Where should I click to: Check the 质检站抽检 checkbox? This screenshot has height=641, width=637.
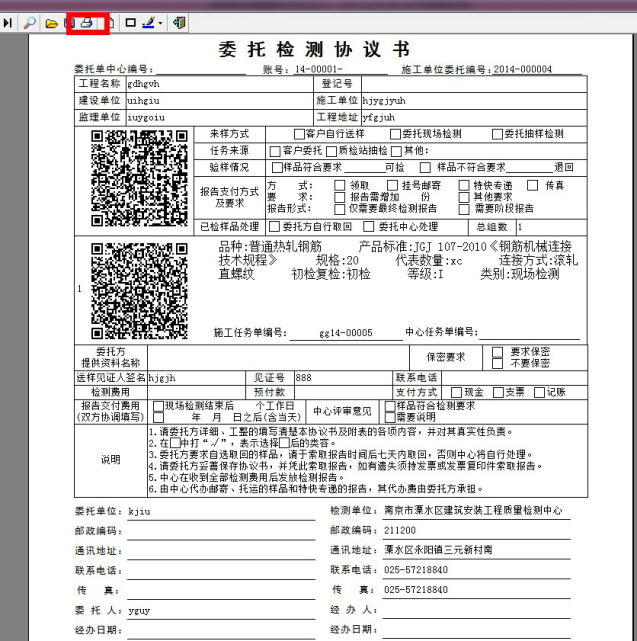pyautogui.click(x=327, y=151)
